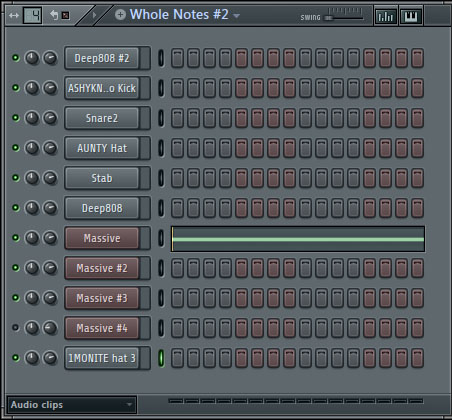Click the Deep808 #2 volume knob
452x420 pixels.
point(50,58)
